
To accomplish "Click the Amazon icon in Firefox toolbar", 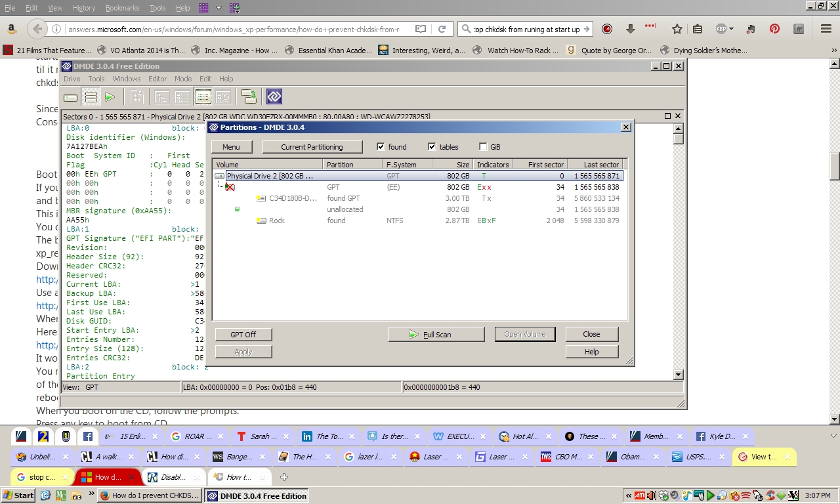I will click(x=11, y=29).
